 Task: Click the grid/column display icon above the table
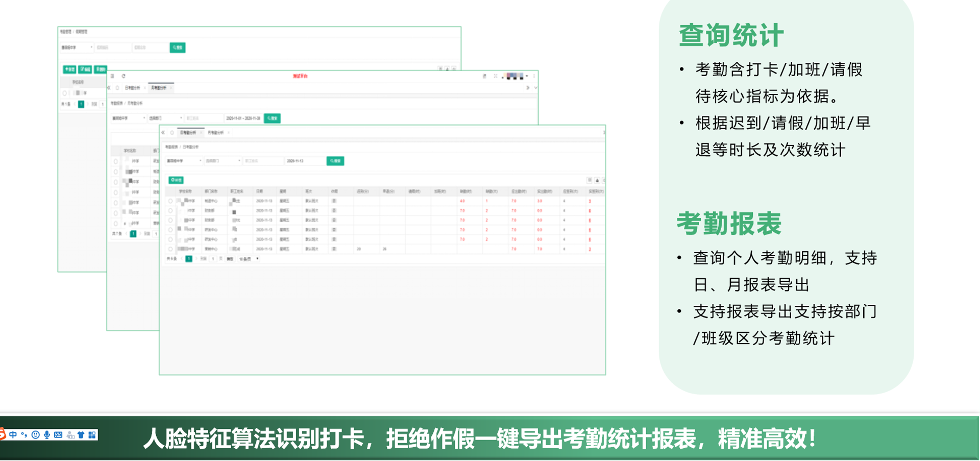click(x=589, y=181)
